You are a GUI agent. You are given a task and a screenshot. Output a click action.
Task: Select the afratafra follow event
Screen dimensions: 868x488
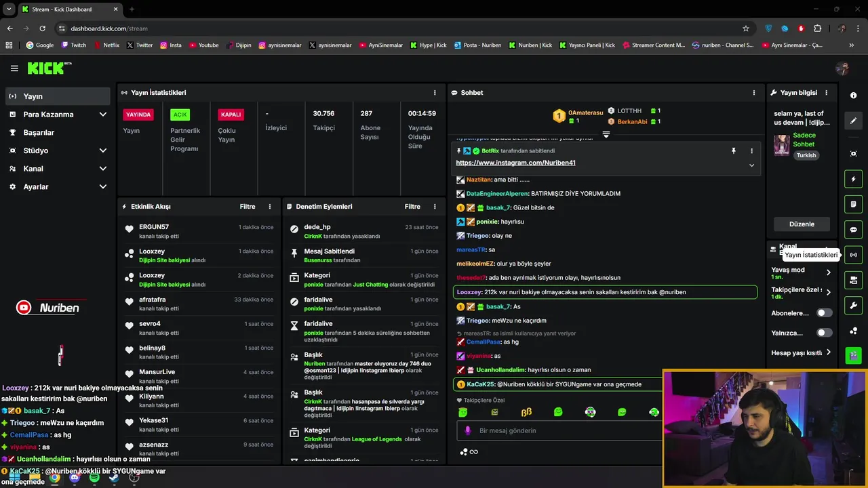click(x=199, y=304)
